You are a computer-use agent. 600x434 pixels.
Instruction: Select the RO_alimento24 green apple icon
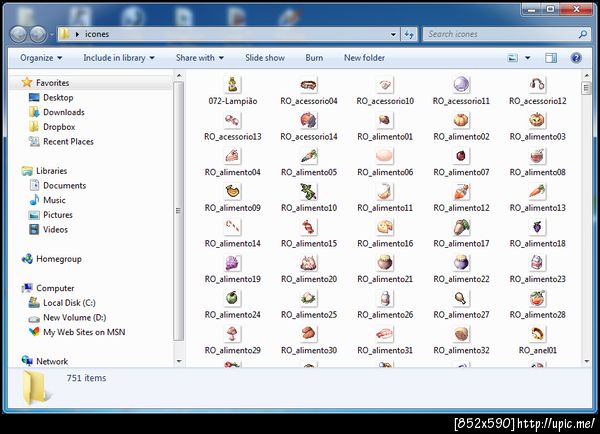click(x=232, y=298)
